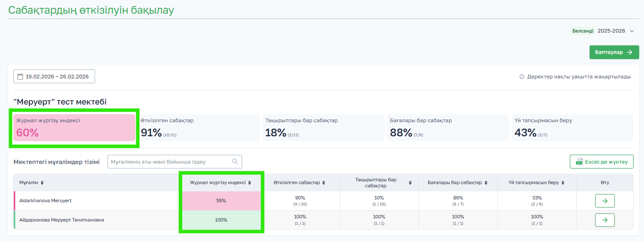Sort by Журнал жүргізу индексі column
This screenshot has width=644, height=242.
[250, 183]
